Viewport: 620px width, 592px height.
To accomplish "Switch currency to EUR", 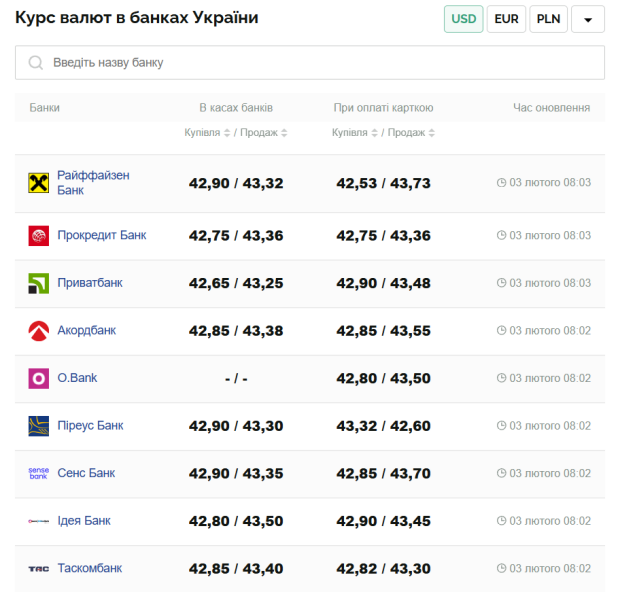I will pyautogui.click(x=506, y=19).
